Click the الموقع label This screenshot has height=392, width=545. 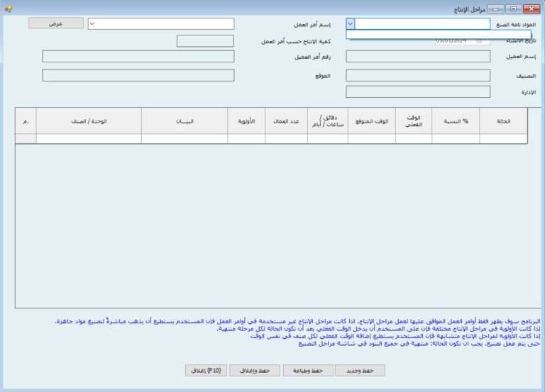point(323,76)
